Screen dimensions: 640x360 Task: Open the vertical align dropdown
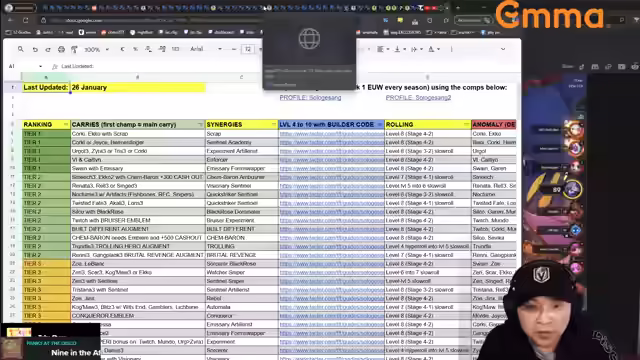pyautogui.click(x=400, y=49)
